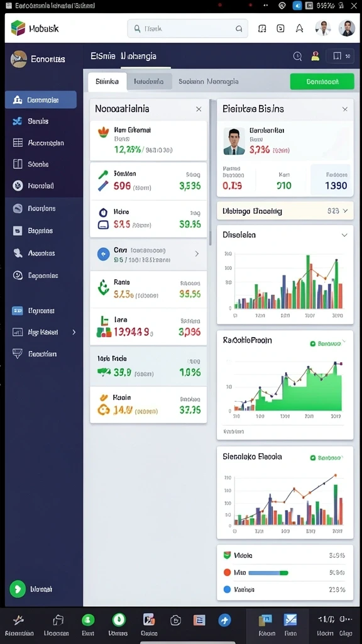Click the orange list icon in bottom bar
This screenshot has height=644, width=362.
(199, 619)
